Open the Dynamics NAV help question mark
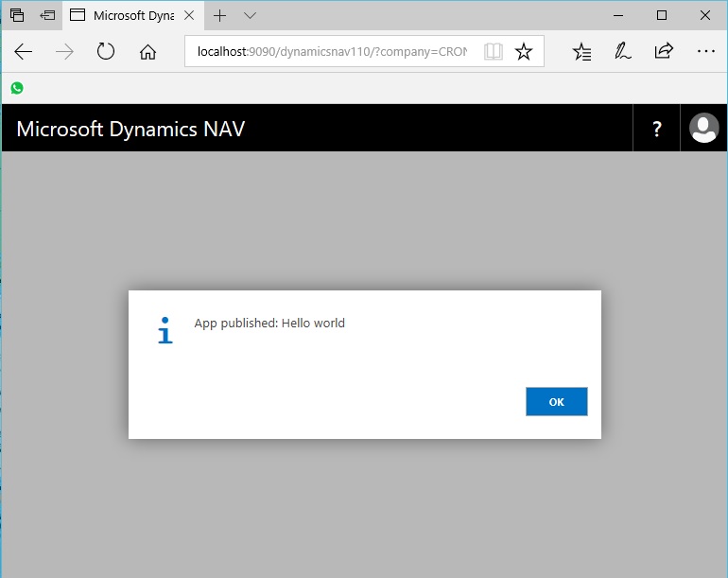The image size is (728, 578). (x=657, y=130)
